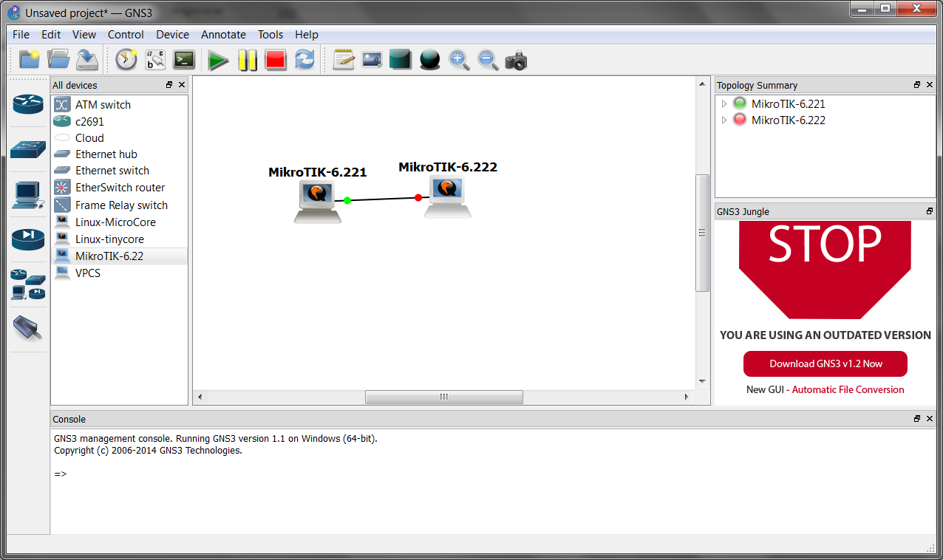Browse routers category in sidebar
The image size is (943, 560).
(x=28, y=104)
